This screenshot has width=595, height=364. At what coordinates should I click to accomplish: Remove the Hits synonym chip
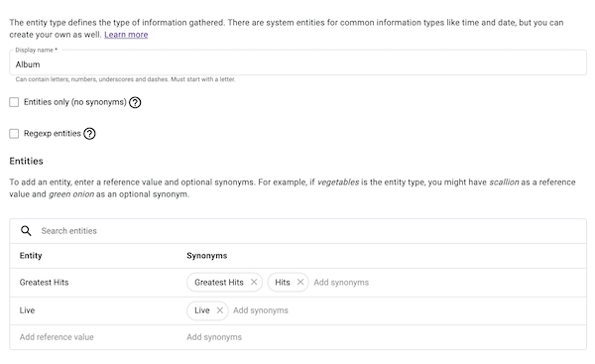[300, 282]
